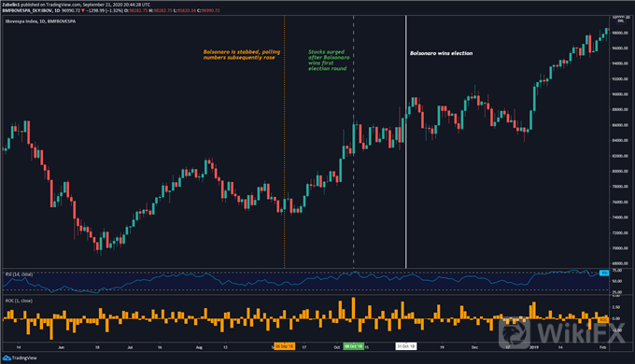Select the orange 06 Sep '18 date marker
This screenshot has width=635, height=364.
pos(284,346)
